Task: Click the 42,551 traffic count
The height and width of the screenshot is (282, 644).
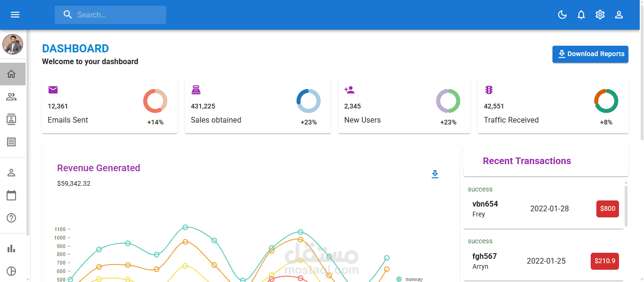Action: click(494, 106)
